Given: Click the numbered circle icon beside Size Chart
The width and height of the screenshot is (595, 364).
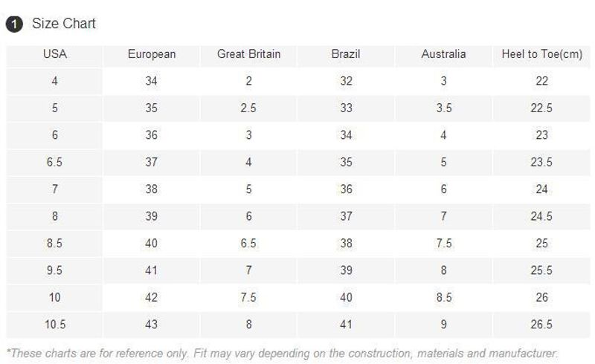Looking at the screenshot, I should [15, 25].
